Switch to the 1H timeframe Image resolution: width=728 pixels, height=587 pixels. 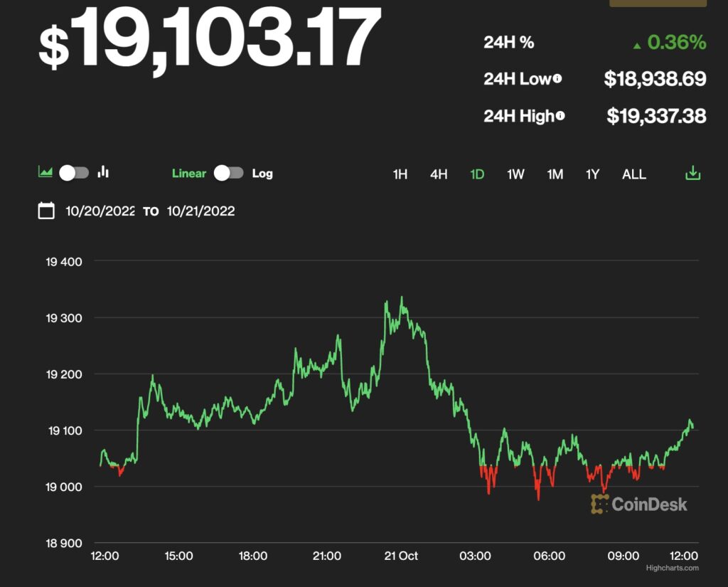(400, 174)
